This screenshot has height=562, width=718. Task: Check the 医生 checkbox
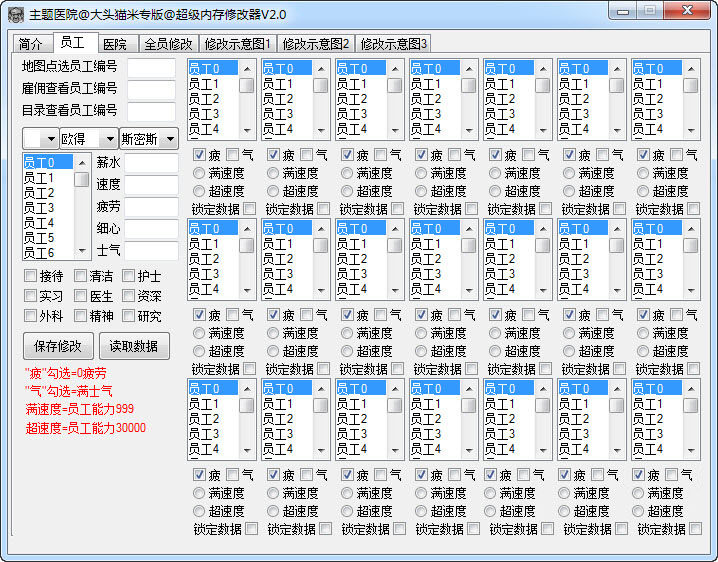tap(79, 296)
